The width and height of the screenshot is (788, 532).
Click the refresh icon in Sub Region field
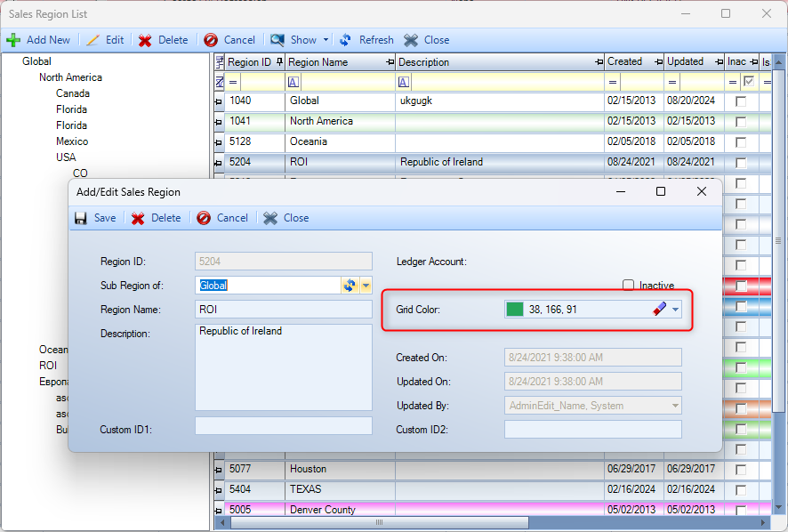pos(350,286)
